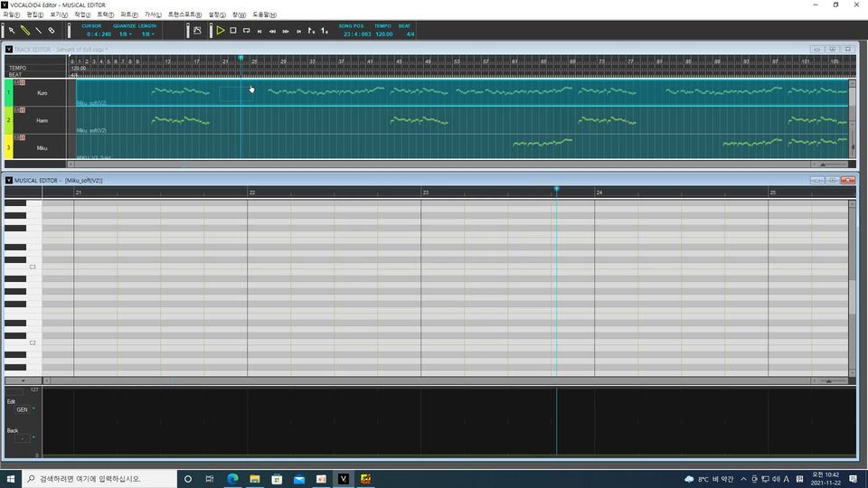
Task: Jump to the song end
Action: (299, 32)
